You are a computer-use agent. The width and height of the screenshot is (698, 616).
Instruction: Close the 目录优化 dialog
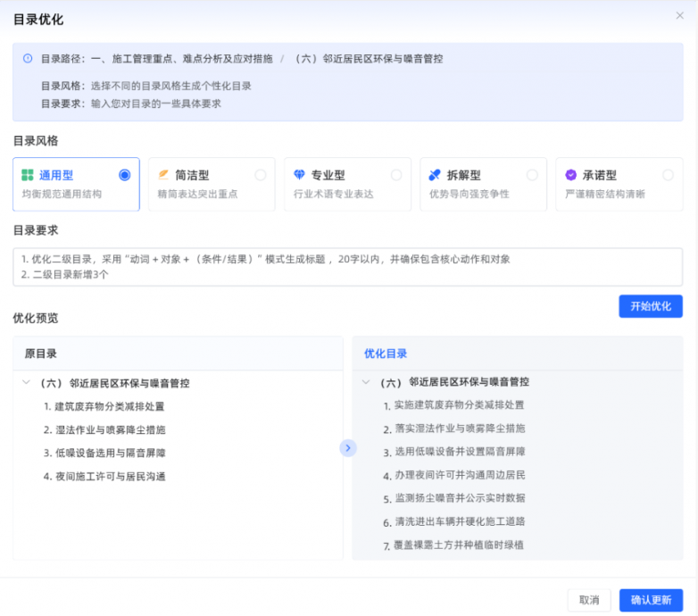[680, 15]
